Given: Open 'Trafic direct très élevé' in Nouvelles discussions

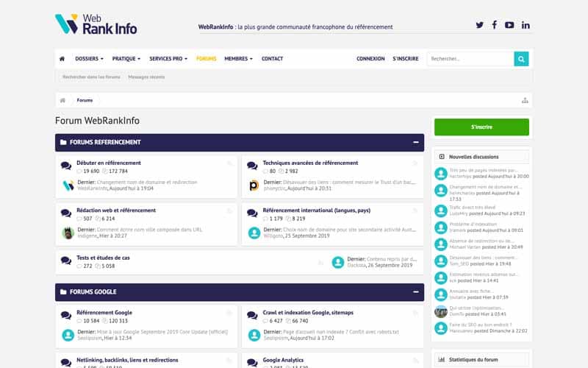Looking at the screenshot, I should [472, 208].
